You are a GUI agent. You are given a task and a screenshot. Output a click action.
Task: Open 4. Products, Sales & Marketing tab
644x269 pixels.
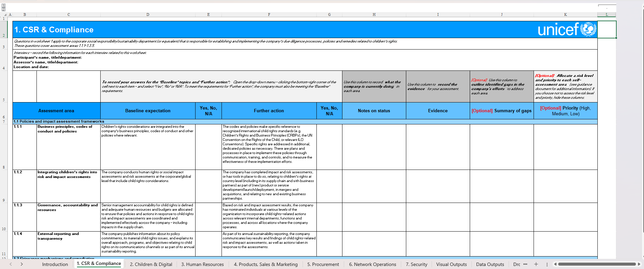coord(266,264)
